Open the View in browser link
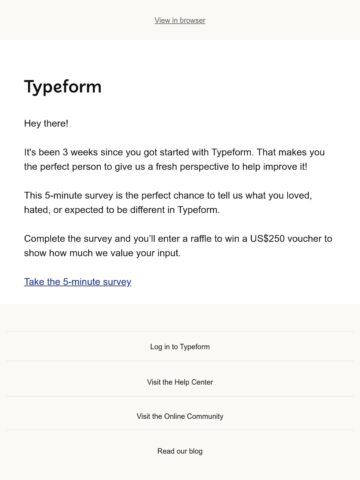Image resolution: width=360 pixels, height=480 pixels. 180,20
